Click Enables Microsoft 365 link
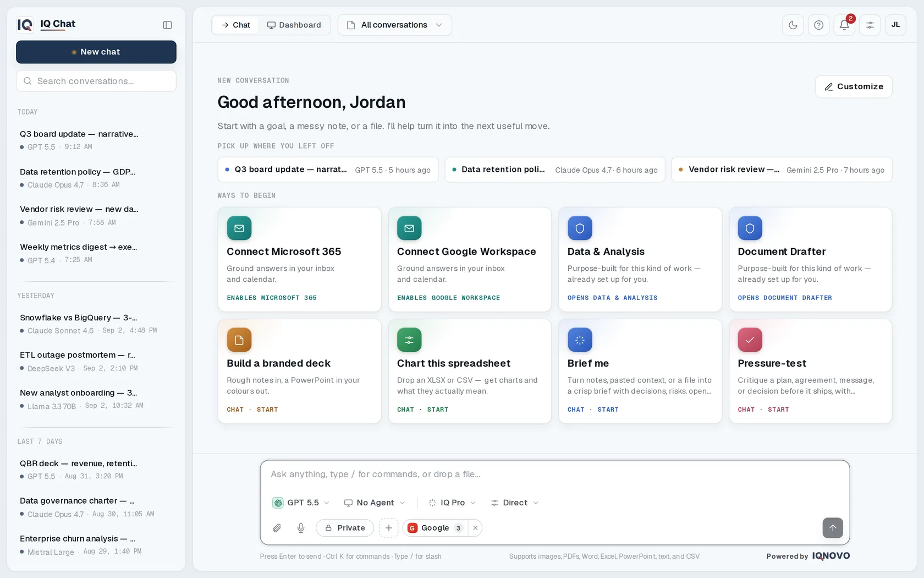The image size is (924, 578). click(x=272, y=298)
